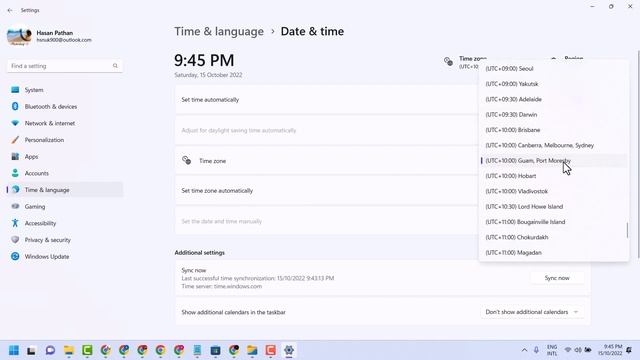Open Network & internet settings
640x360 pixels.
tap(65, 123)
